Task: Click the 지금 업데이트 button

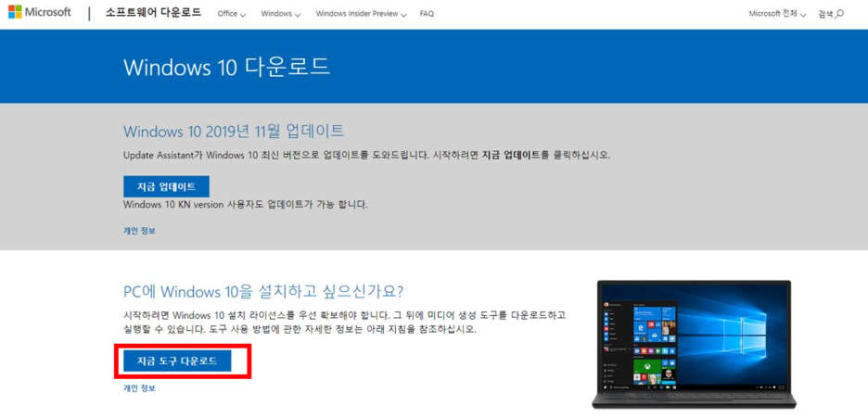Action: [x=166, y=187]
